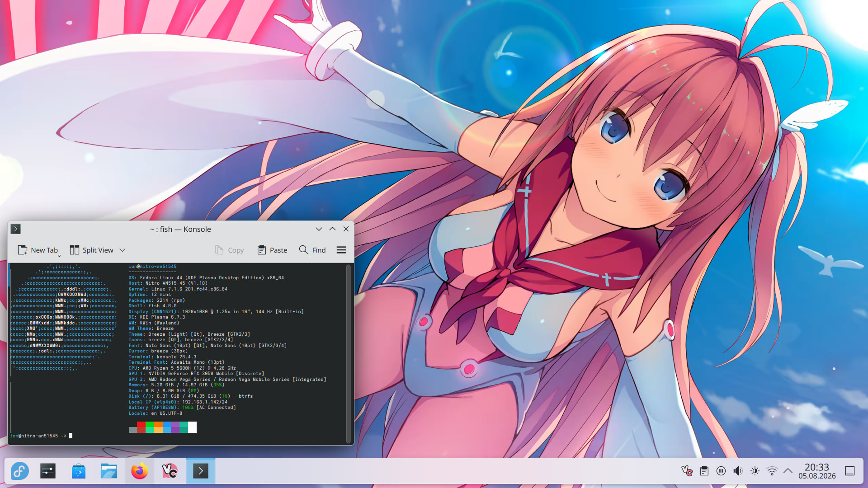Viewport: 868px width, 488px height.
Task: Click the "Uptime: 12 mins" line
Action: pos(150,295)
